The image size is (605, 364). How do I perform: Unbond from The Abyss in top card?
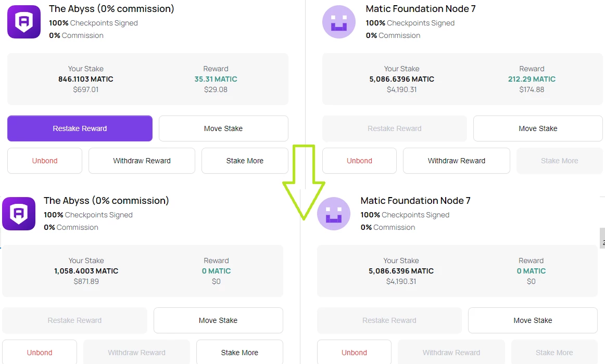click(45, 161)
